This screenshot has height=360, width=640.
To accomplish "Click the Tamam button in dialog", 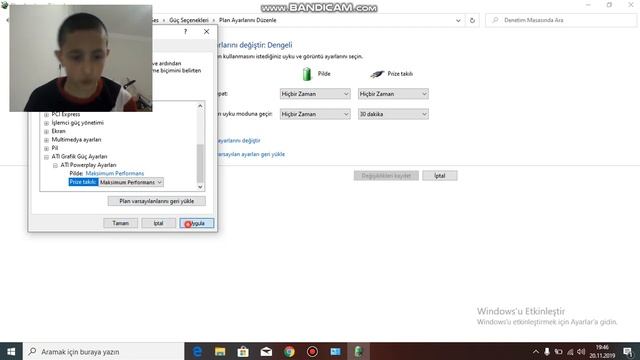I will (x=120, y=223).
